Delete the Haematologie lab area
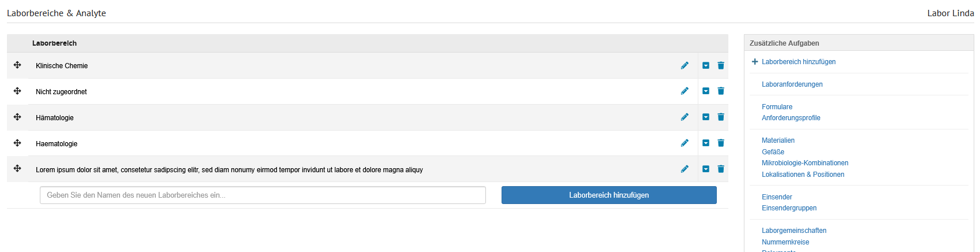The width and height of the screenshot is (980, 252). (721, 143)
